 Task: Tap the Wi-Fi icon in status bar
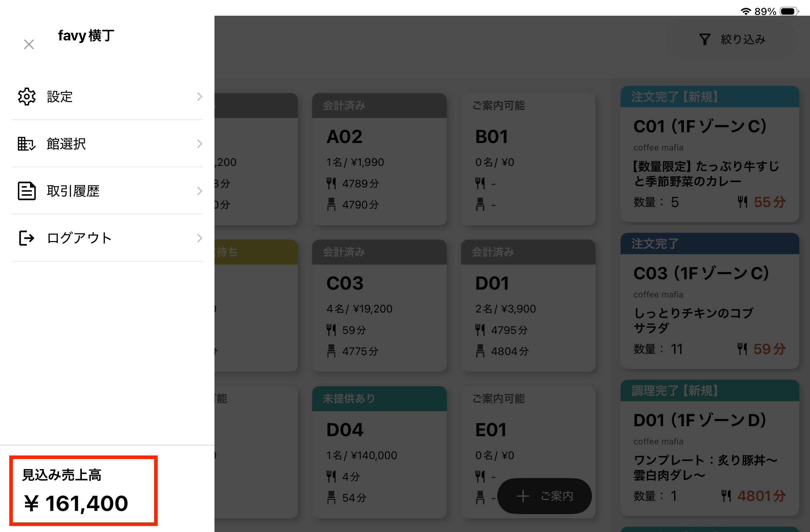click(746, 11)
